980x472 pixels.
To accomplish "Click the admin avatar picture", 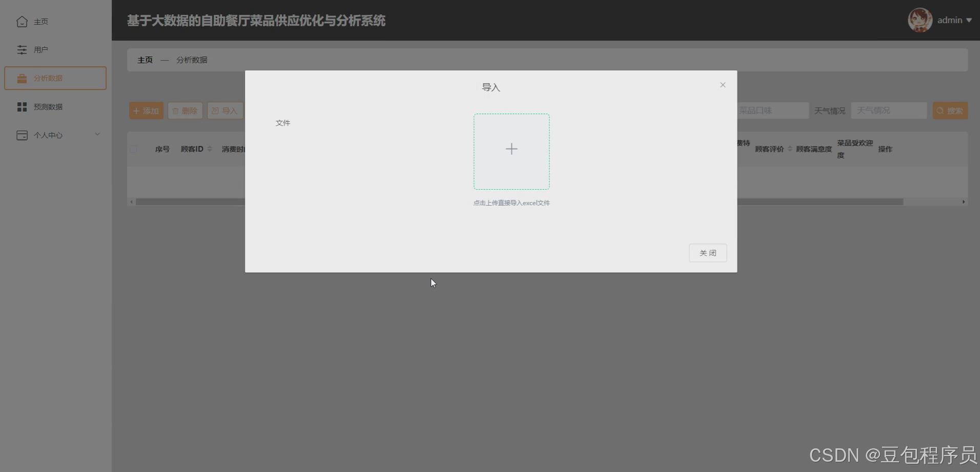I will [921, 19].
